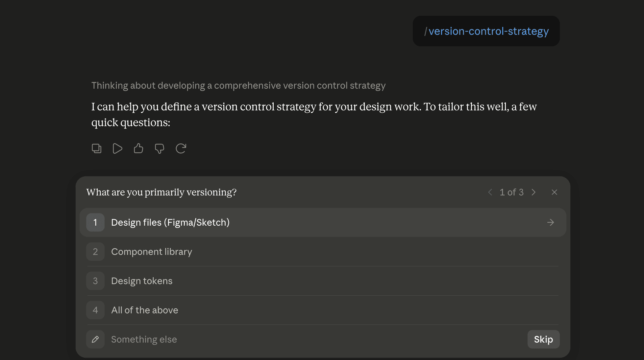Viewport: 644px width, 360px height.
Task: Click the 'I can help you define' response text
Action: (314, 114)
